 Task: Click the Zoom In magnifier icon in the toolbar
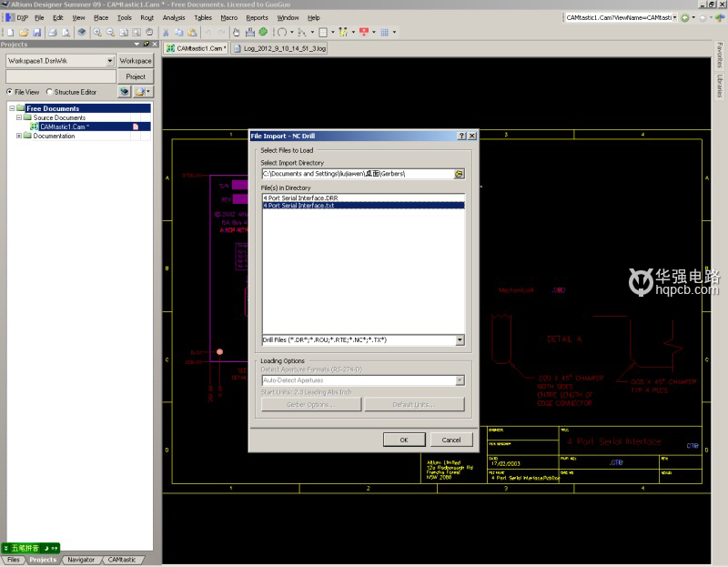click(x=97, y=32)
